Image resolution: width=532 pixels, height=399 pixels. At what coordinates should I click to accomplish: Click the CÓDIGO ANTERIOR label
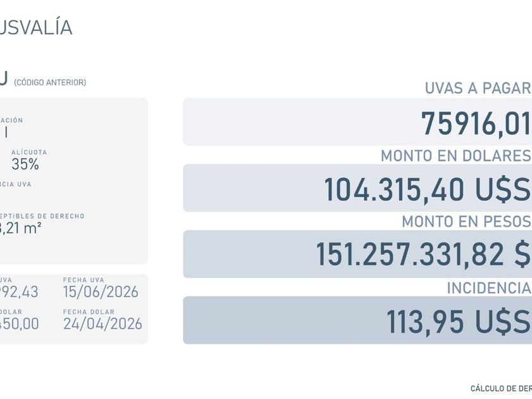click(x=50, y=82)
